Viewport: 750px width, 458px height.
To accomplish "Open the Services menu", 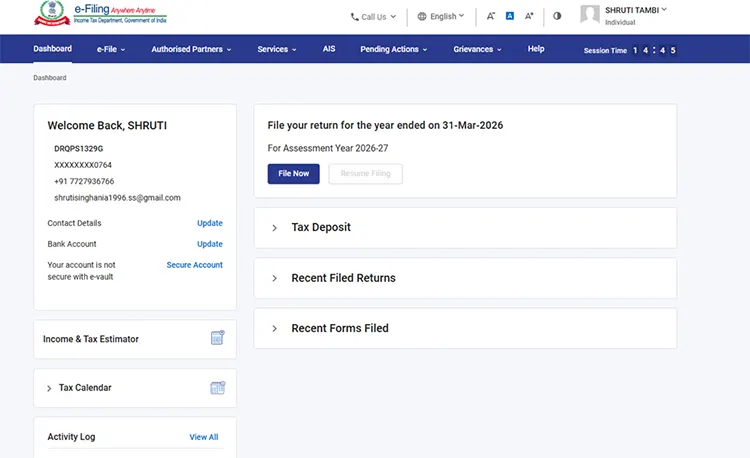I will point(277,49).
